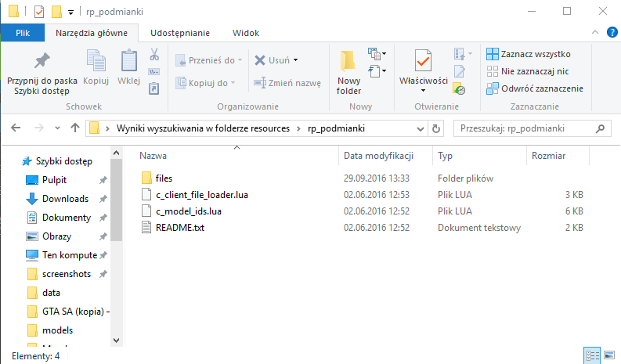Viewport: 621px width, 364px height.
Task: Select the files folder
Action: (x=164, y=178)
